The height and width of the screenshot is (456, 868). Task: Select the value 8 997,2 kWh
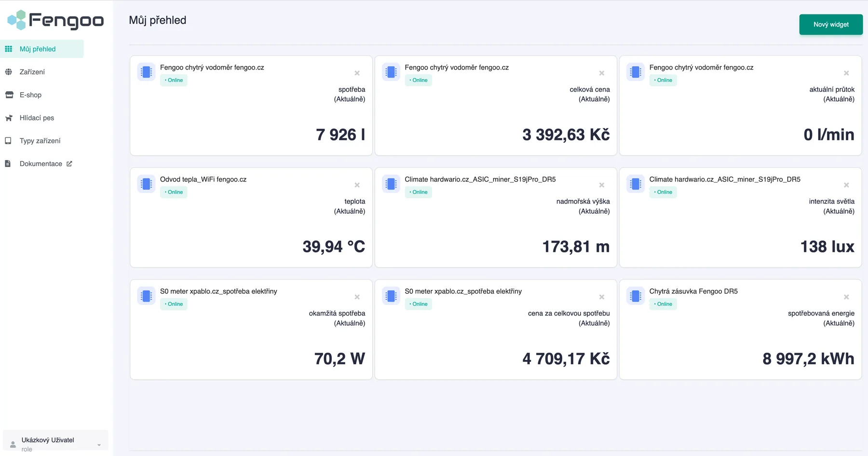coord(808,359)
